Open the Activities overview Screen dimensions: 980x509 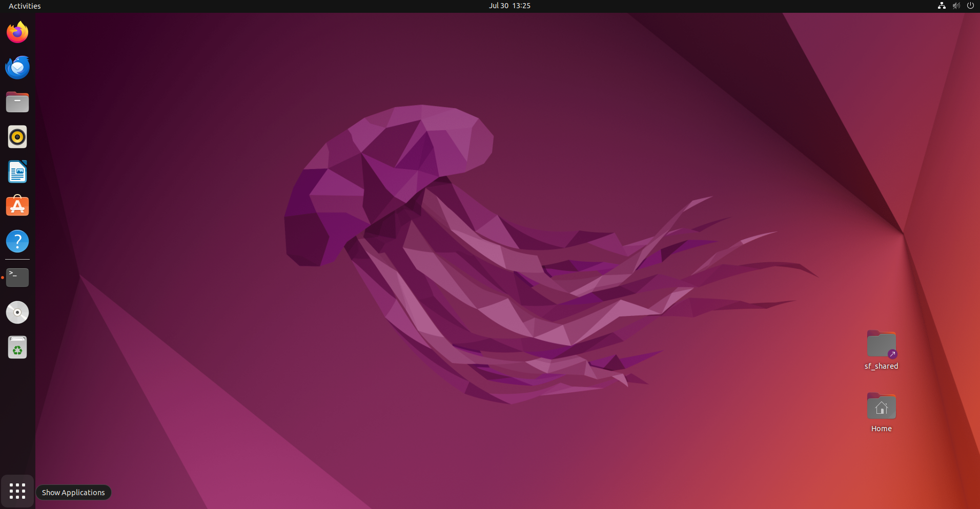(x=25, y=6)
